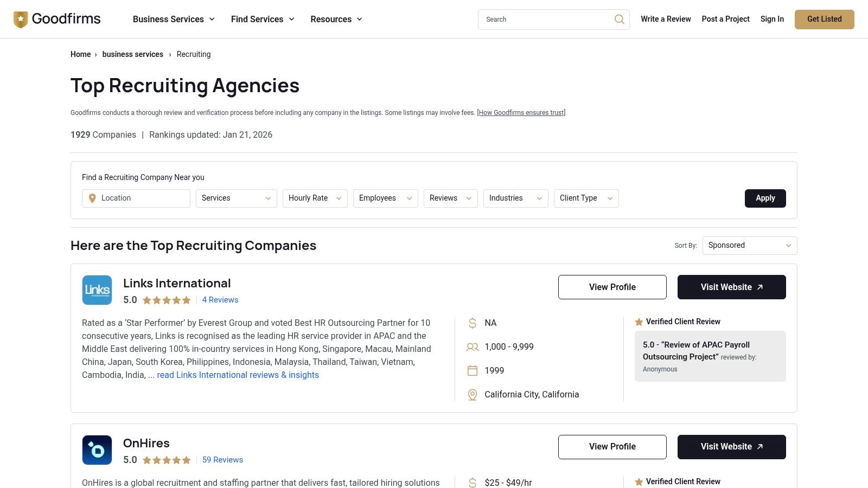
Task: Open the 59 Reviews link for OnHires
Action: click(x=222, y=459)
